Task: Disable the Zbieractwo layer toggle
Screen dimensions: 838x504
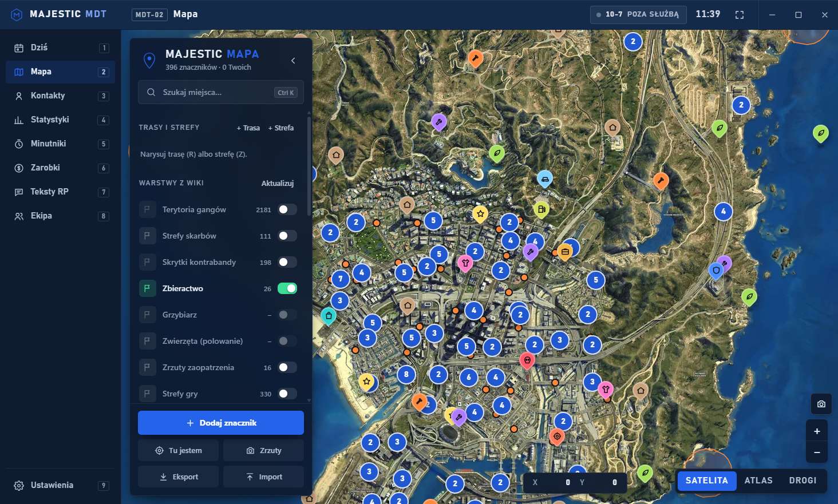Action: pyautogui.click(x=287, y=288)
